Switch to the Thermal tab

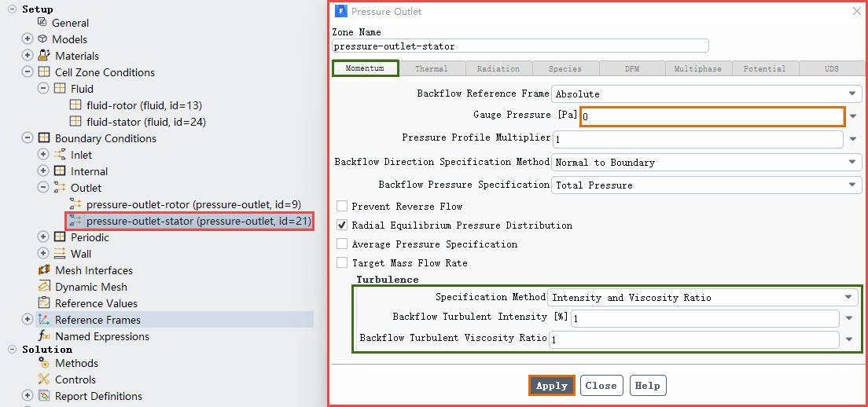point(432,69)
